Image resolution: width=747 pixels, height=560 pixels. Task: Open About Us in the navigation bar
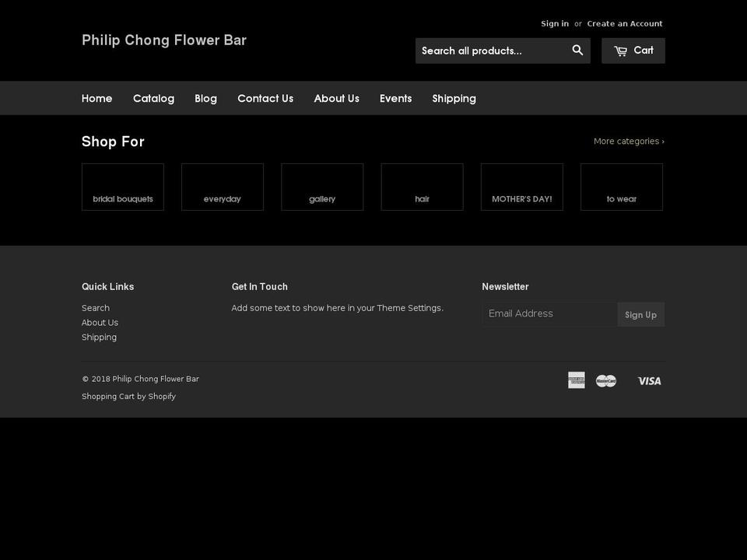click(x=336, y=99)
